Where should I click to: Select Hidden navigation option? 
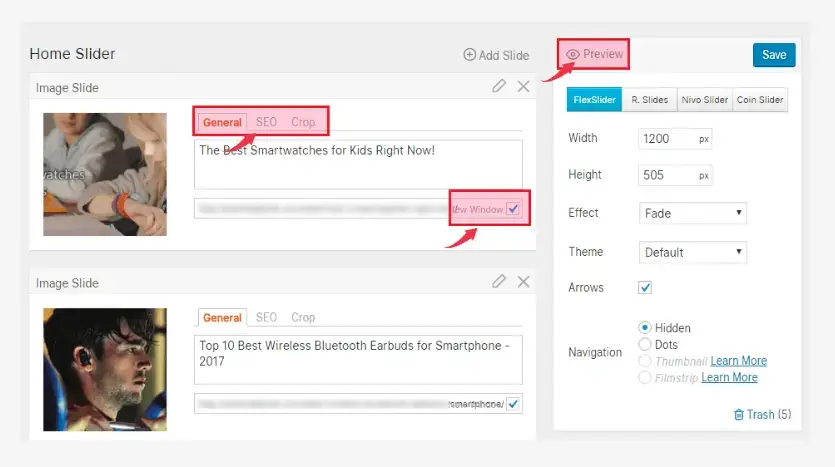[644, 327]
